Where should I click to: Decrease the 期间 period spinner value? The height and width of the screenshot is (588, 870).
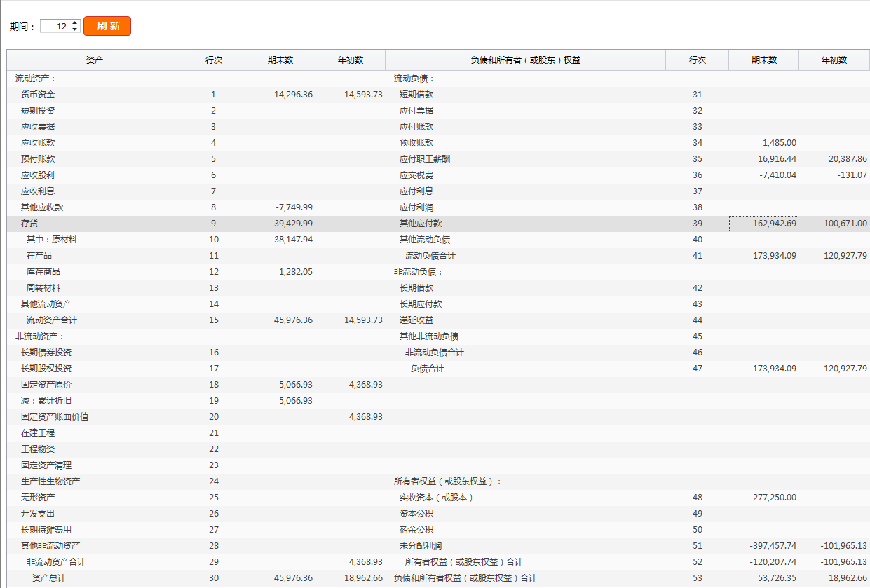(x=76, y=29)
